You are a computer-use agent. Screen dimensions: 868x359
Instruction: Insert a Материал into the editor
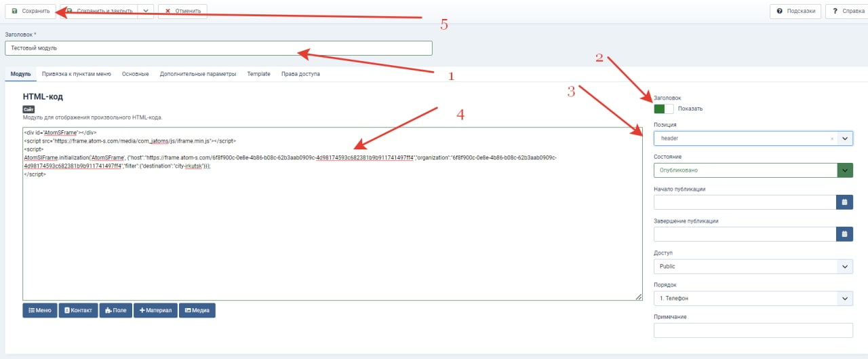point(155,310)
